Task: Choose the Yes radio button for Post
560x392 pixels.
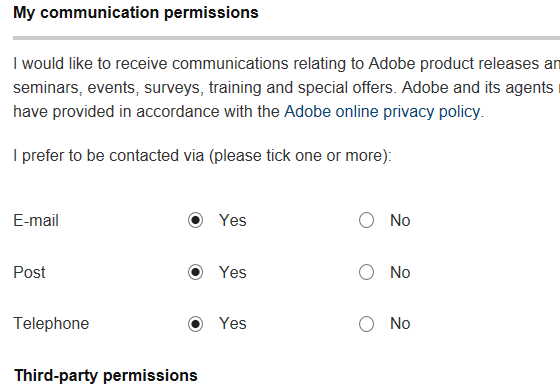Action: pos(195,272)
